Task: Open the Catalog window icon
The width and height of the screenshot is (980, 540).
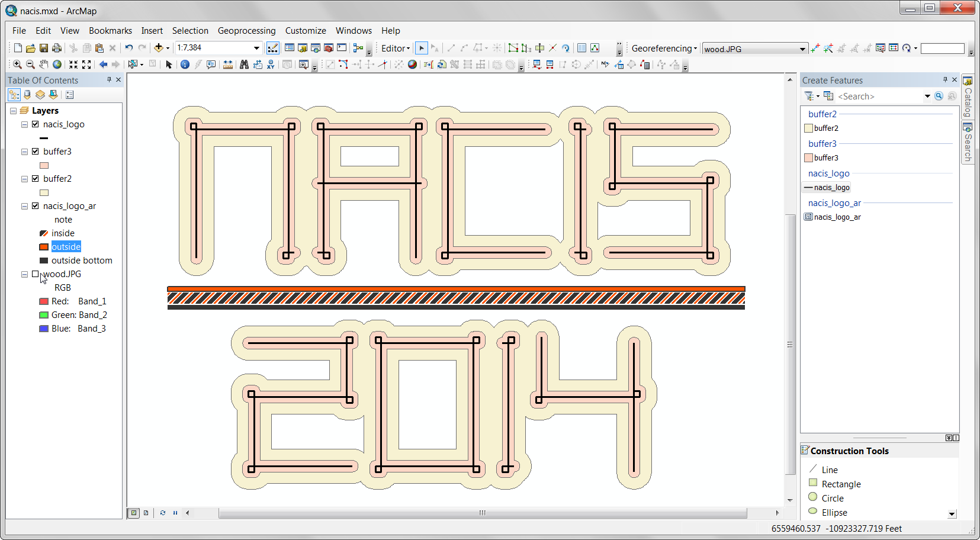Action: (303, 48)
